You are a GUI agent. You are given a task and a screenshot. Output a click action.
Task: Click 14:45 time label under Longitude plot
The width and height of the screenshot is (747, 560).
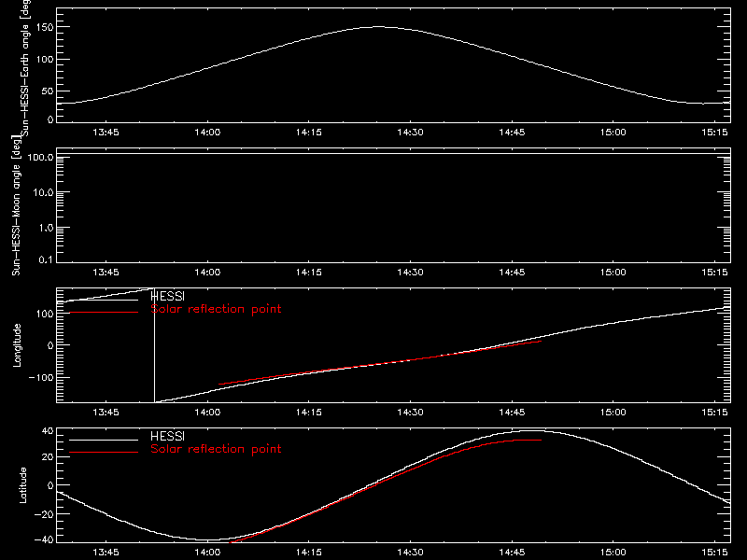[512, 413]
